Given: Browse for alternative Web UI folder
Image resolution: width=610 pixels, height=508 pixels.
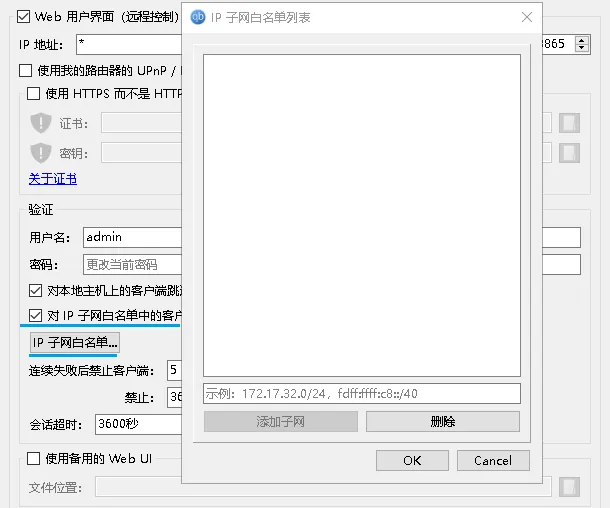Looking at the screenshot, I should tap(569, 487).
